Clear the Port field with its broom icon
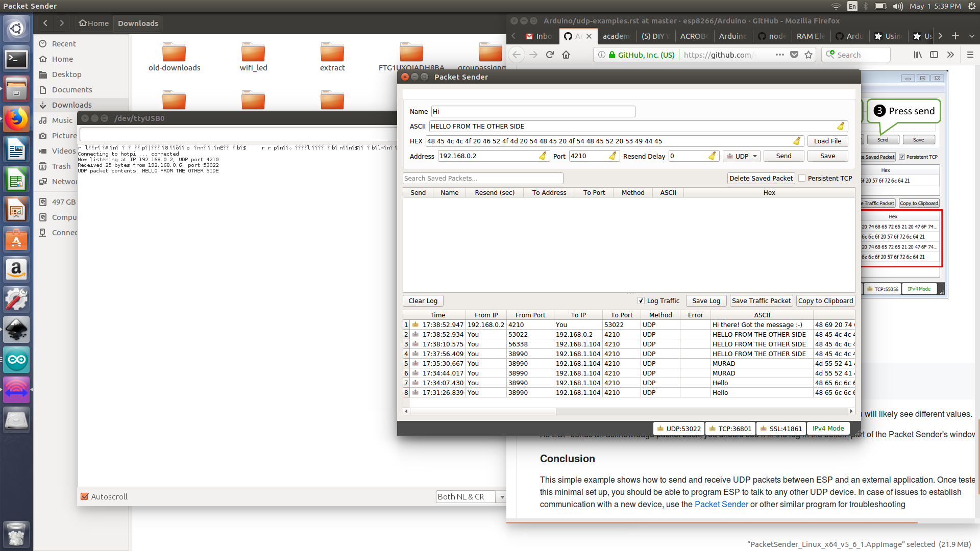Image resolution: width=980 pixels, height=551 pixels. point(613,156)
